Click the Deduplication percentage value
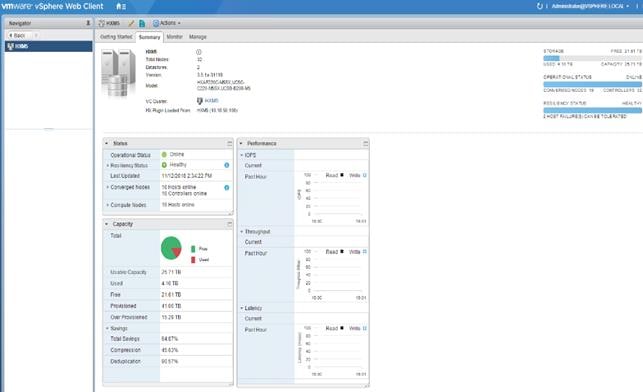 (x=170, y=361)
